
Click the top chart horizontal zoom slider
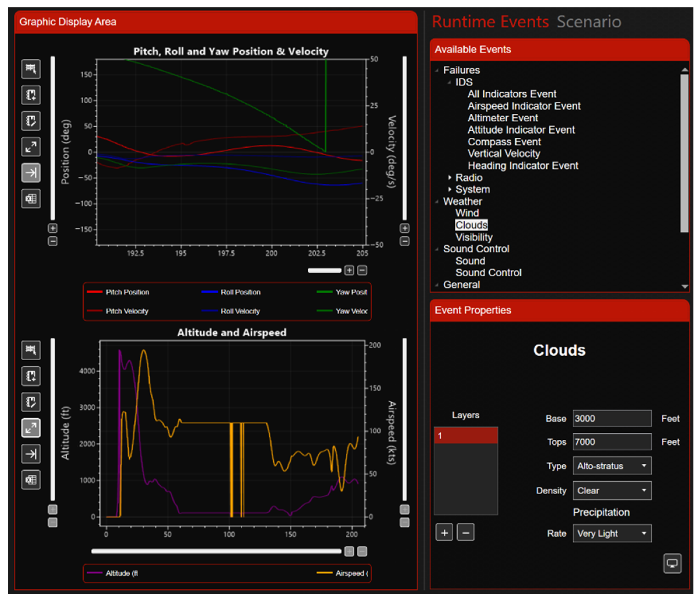(324, 270)
